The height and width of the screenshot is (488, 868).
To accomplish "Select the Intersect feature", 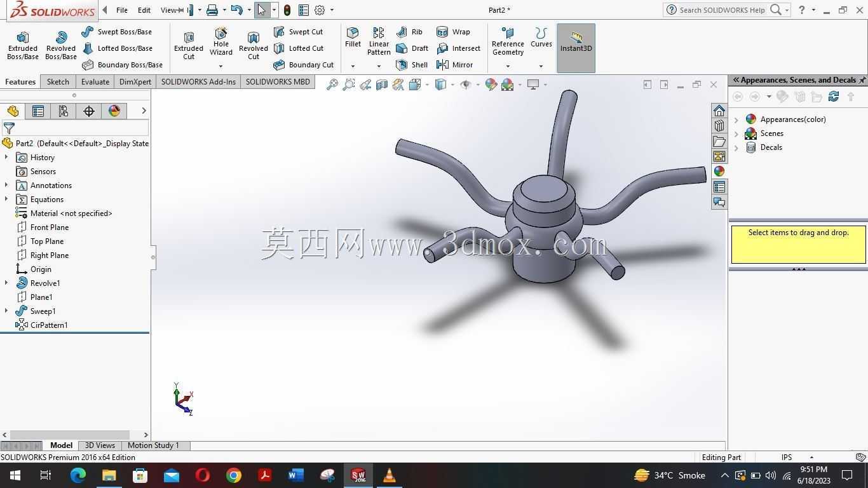I will coord(458,48).
